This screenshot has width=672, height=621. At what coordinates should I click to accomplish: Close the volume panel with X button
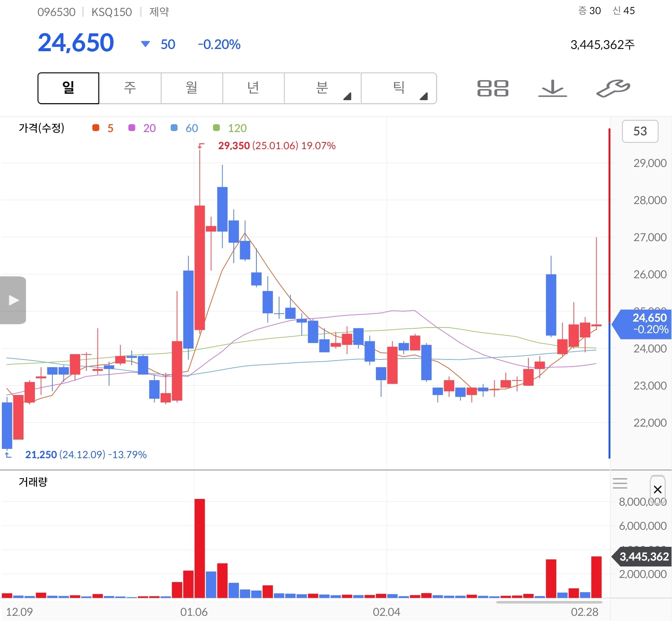pos(658,489)
